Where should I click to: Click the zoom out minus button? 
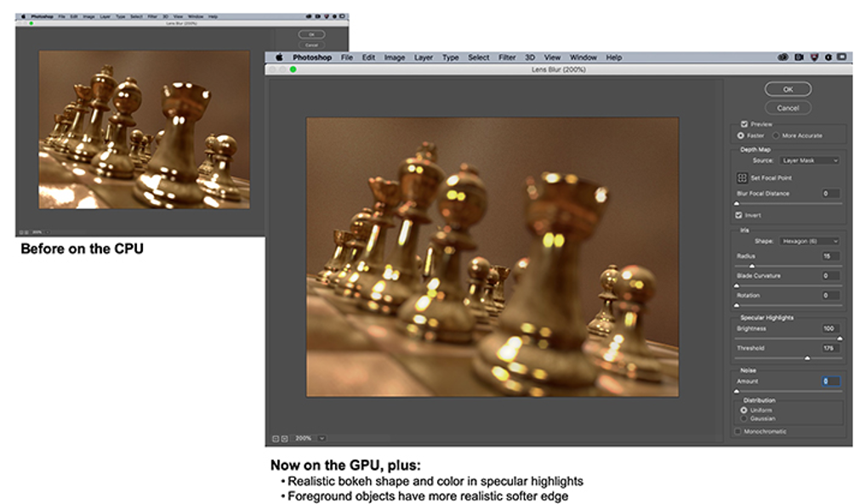click(276, 439)
